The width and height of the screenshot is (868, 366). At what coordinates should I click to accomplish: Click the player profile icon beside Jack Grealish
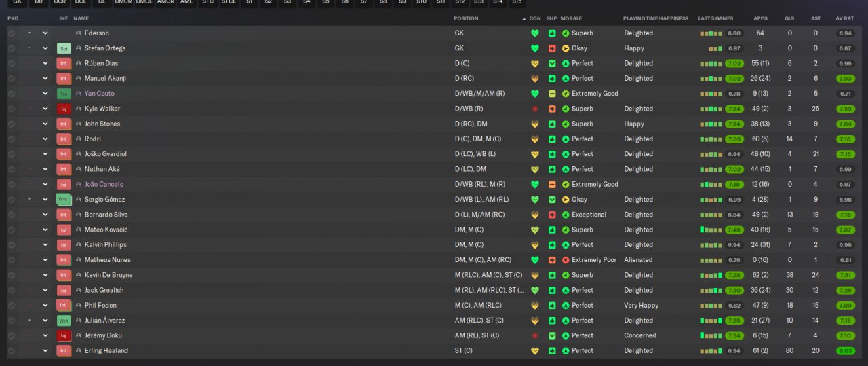(79, 291)
